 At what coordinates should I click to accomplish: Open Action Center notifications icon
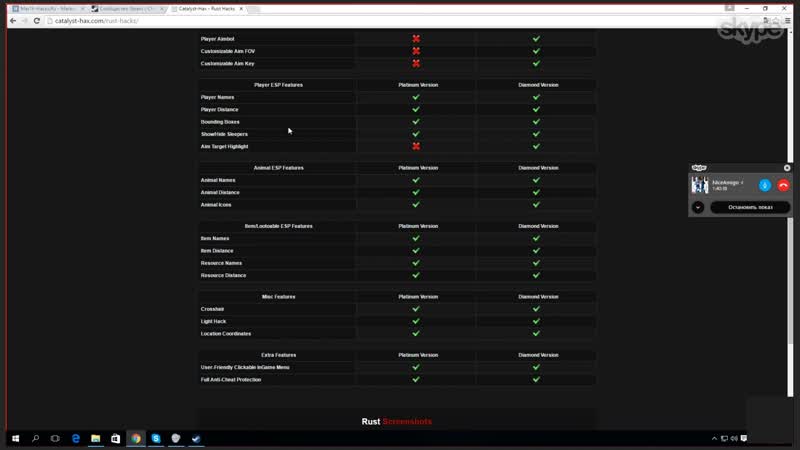[x=744, y=438]
